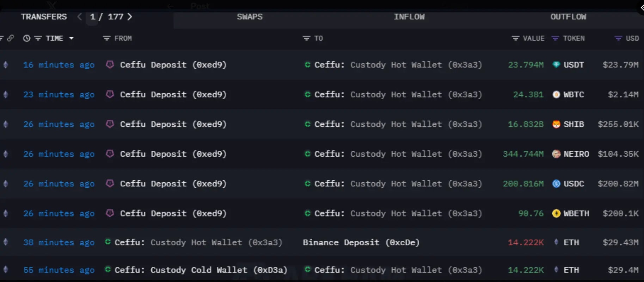Click the USDC token icon
Image resolution: width=644 pixels, height=282 pixels.
pyautogui.click(x=556, y=183)
